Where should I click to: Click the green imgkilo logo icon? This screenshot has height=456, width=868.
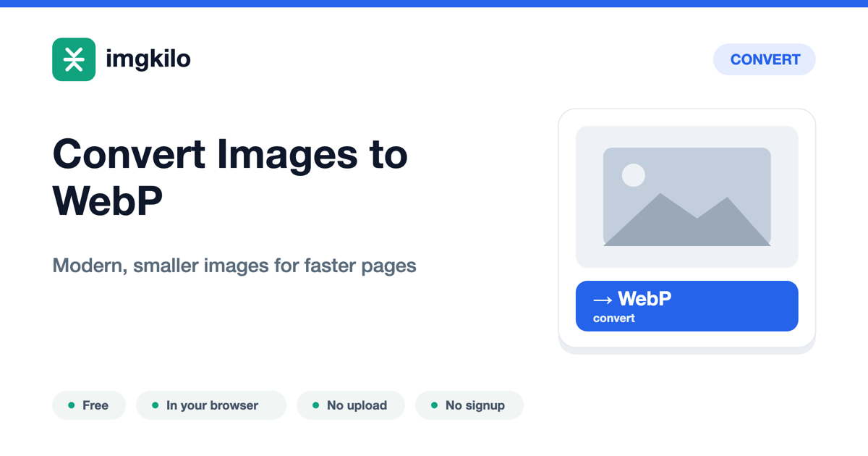pos(74,59)
